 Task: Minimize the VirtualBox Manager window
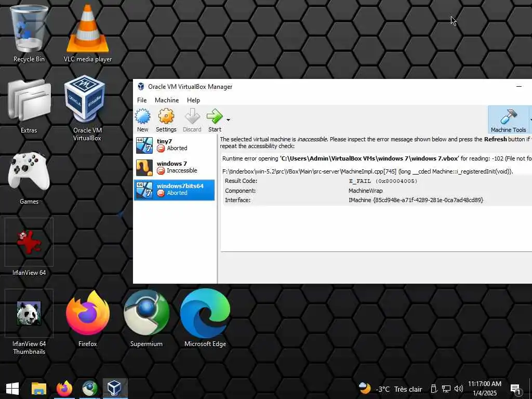click(x=519, y=87)
